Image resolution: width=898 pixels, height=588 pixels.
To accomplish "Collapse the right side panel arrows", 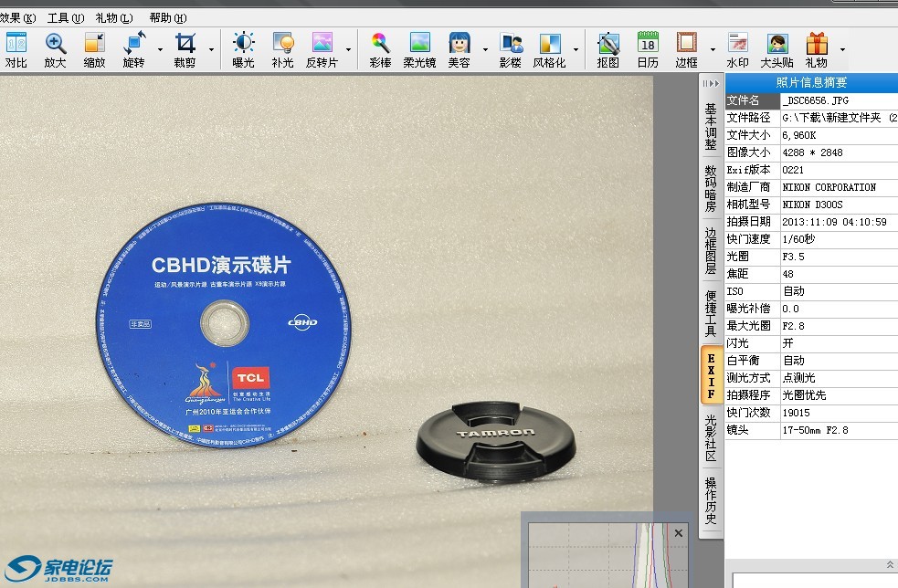I will [711, 84].
